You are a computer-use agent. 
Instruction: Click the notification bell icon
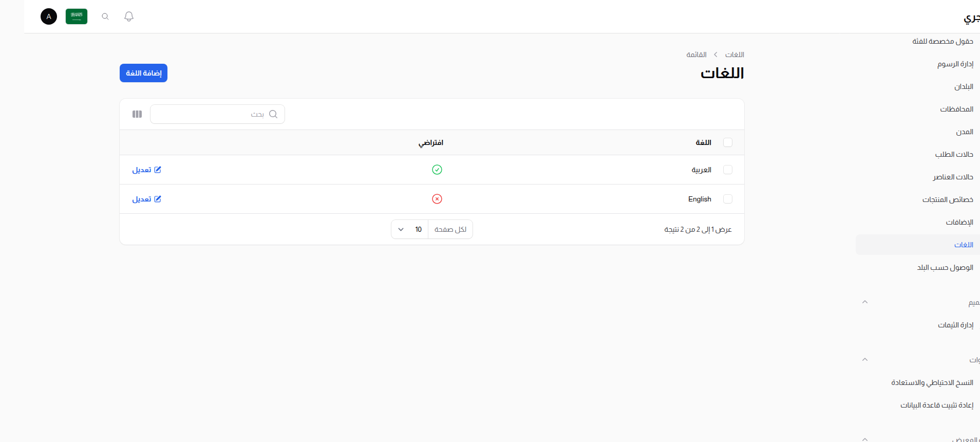[129, 16]
